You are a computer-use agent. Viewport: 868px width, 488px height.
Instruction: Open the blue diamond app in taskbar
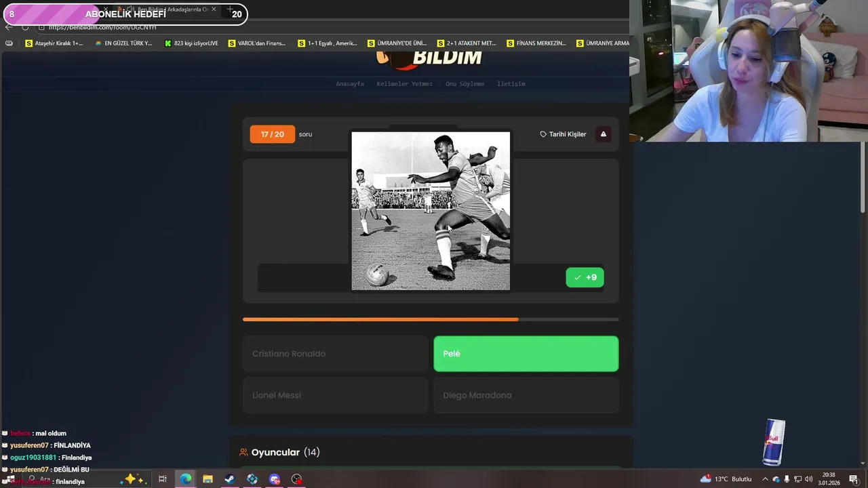(x=252, y=479)
